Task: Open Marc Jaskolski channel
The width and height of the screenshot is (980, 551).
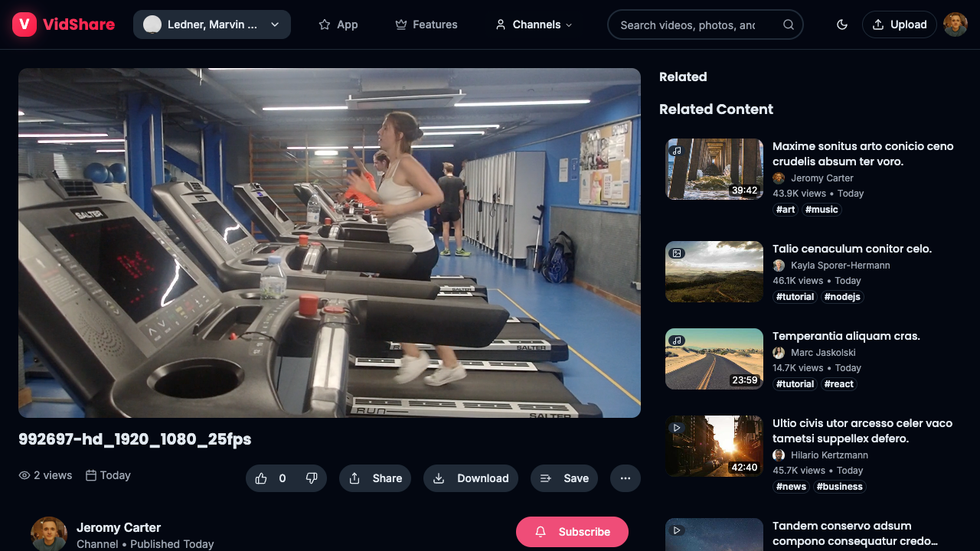Action: coord(823,353)
